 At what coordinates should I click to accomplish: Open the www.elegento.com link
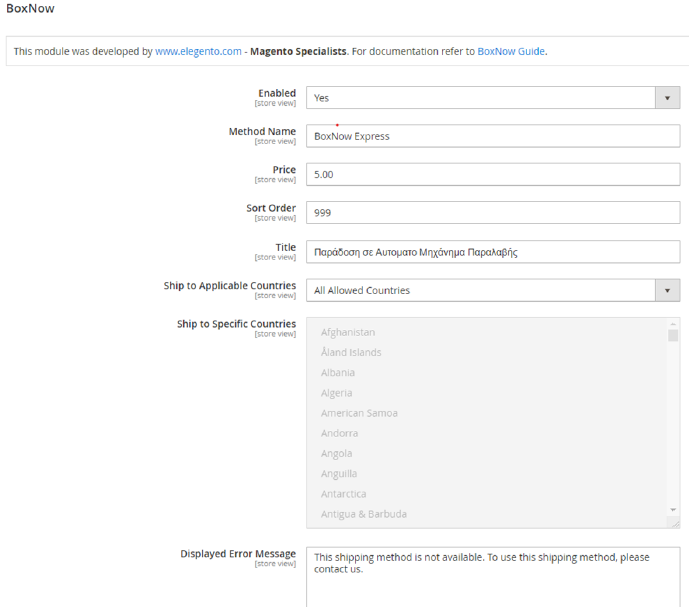click(198, 51)
